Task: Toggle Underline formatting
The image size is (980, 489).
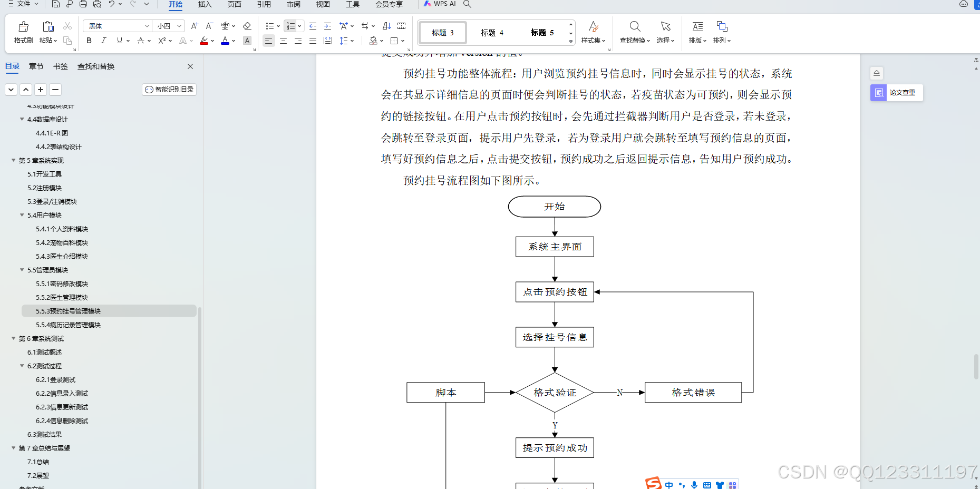Action: click(120, 41)
